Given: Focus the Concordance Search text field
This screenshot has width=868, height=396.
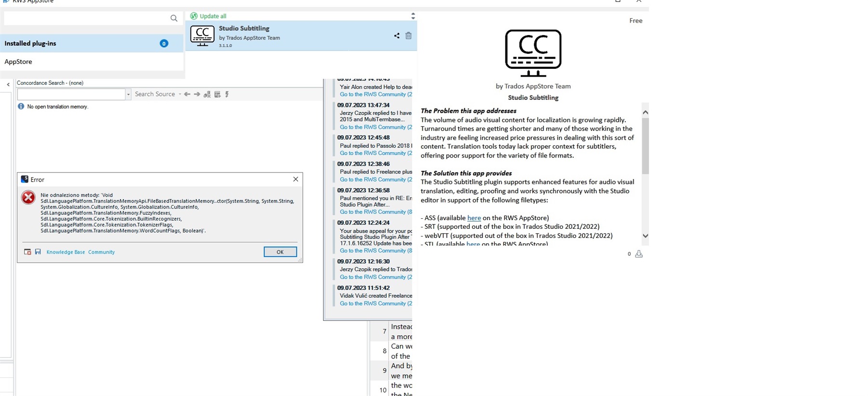Looking at the screenshot, I should [x=71, y=94].
